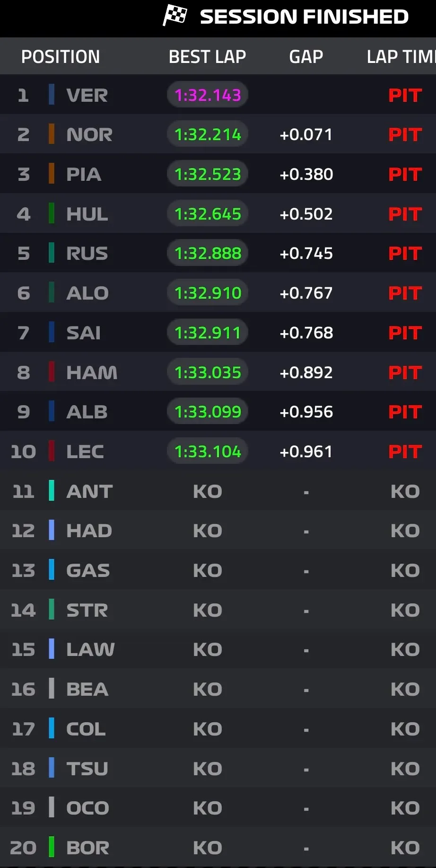
Task: Select the Best Lap column header
Action: pos(207,57)
